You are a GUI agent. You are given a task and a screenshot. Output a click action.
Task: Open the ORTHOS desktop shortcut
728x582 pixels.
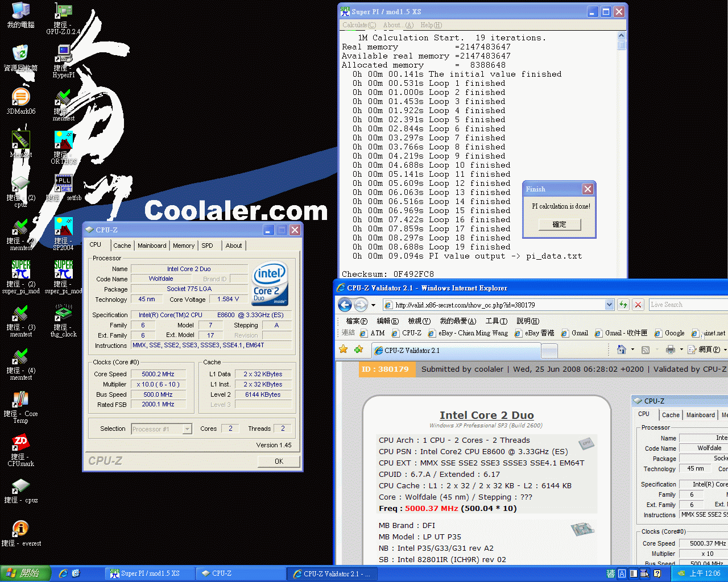point(63,148)
